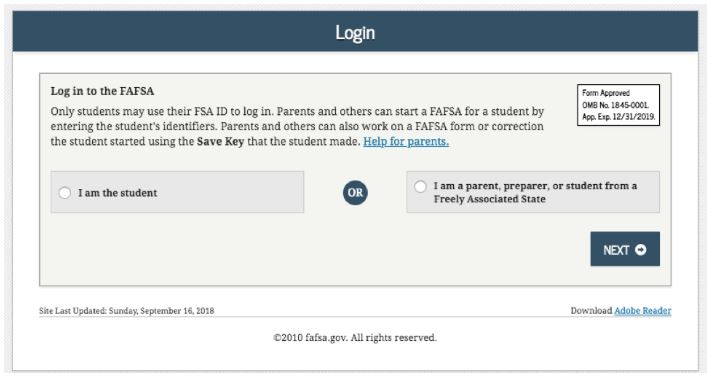Image resolution: width=707 pixels, height=380 pixels.
Task: Click the "Download" text before Adobe Reader
Action: pyautogui.click(x=591, y=311)
